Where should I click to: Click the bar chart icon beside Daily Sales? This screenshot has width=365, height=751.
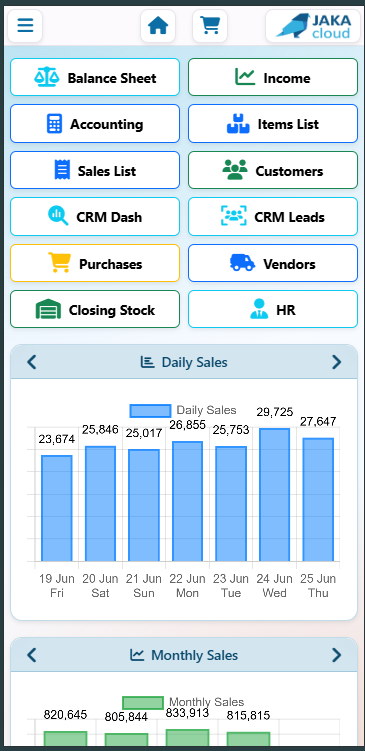148,362
